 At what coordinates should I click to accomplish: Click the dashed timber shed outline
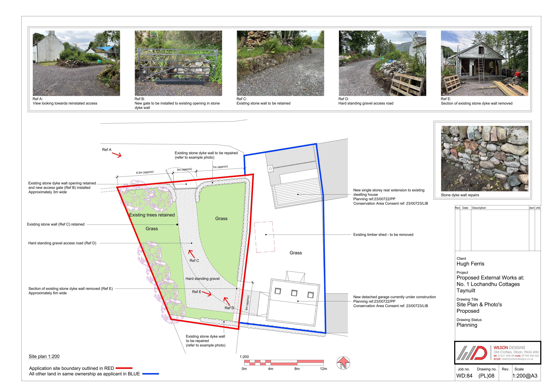tap(264, 237)
